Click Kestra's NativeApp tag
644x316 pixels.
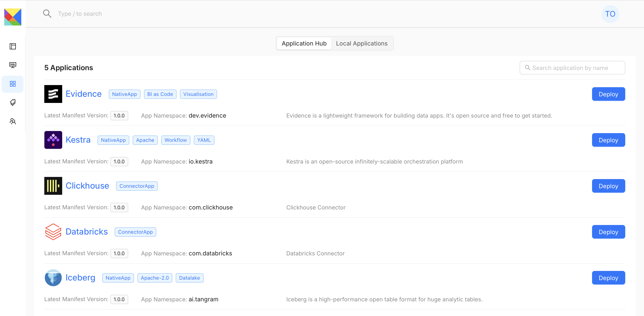[113, 140]
